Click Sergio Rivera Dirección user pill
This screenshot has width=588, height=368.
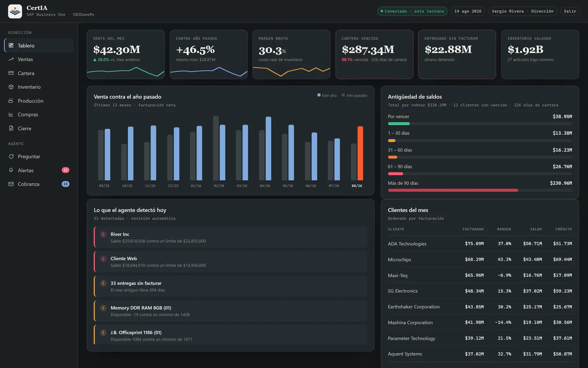click(522, 11)
